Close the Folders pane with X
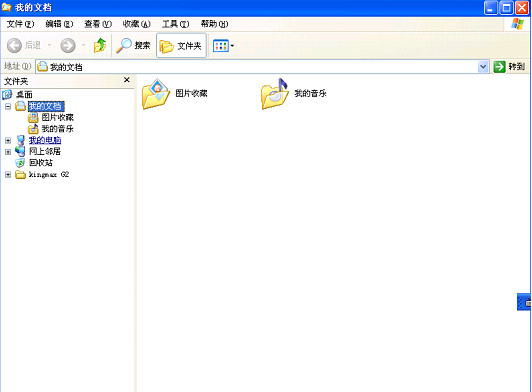The width and height of the screenshot is (532, 392). (127, 80)
